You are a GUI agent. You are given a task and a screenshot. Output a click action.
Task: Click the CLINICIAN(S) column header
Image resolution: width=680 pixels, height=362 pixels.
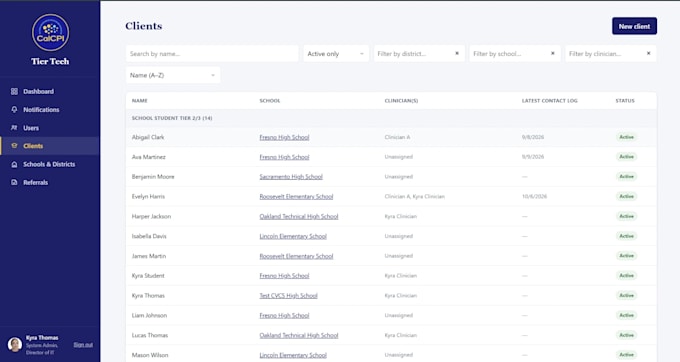coord(401,101)
